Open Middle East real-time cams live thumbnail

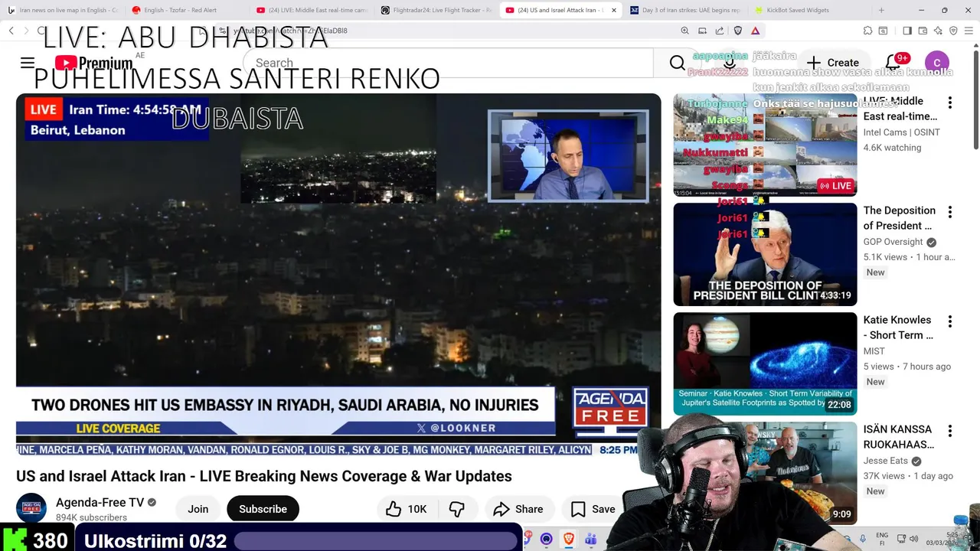(765, 145)
